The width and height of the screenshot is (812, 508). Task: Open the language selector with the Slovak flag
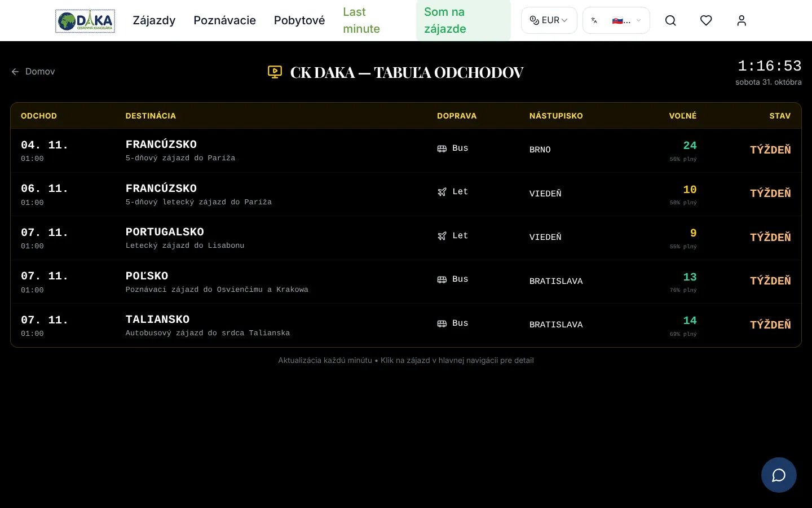(x=616, y=20)
